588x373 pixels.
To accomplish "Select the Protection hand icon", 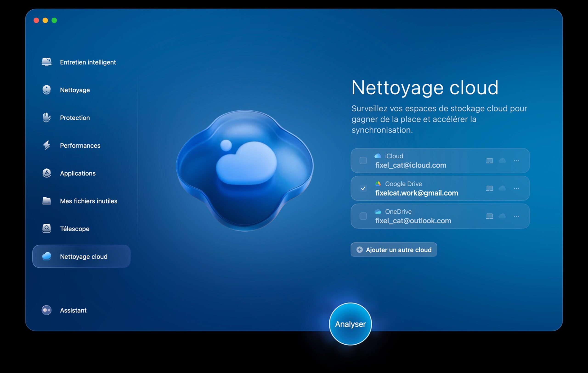I will click(46, 118).
